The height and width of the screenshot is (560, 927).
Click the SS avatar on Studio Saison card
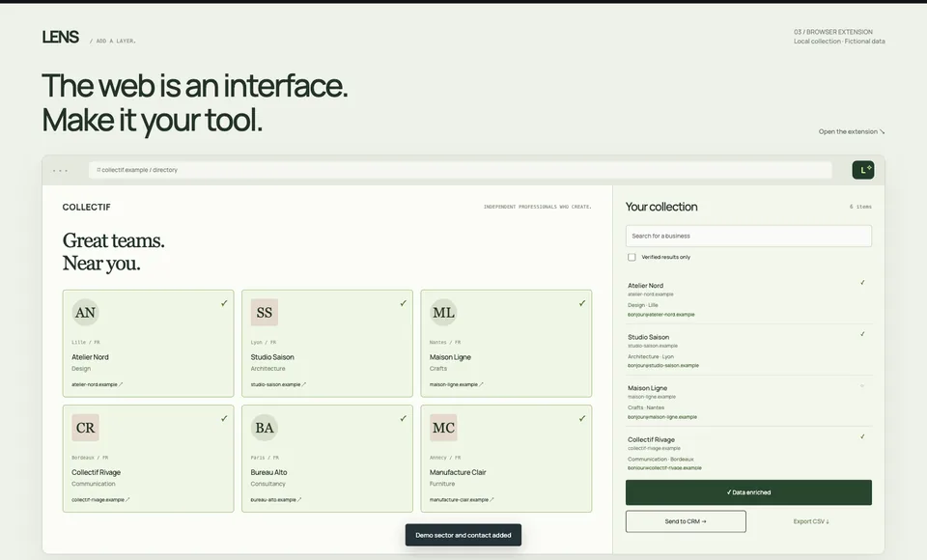tap(265, 312)
